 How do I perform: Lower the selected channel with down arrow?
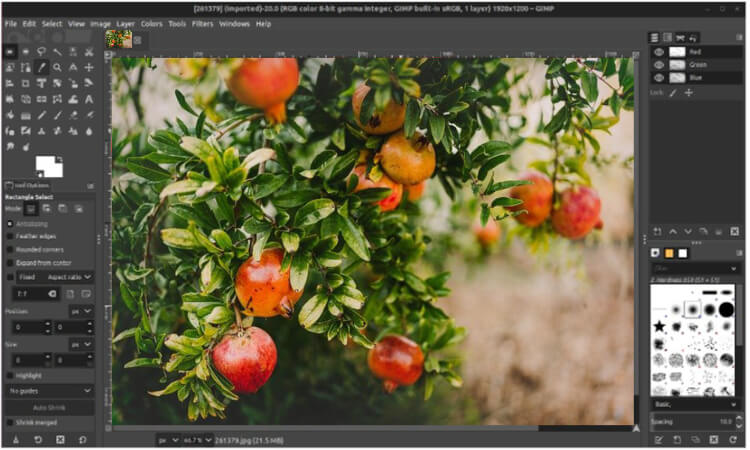tap(688, 231)
